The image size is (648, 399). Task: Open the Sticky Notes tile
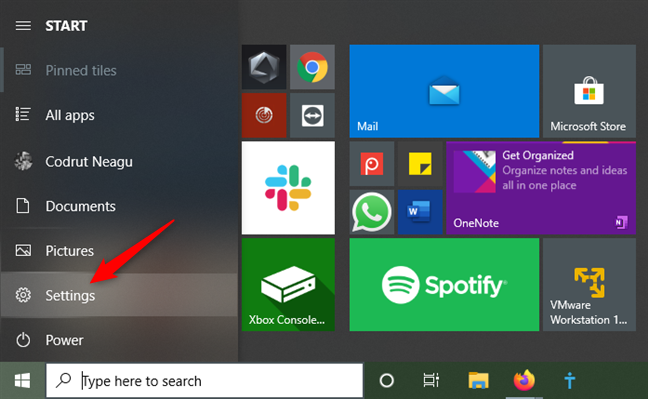pyautogui.click(x=420, y=164)
